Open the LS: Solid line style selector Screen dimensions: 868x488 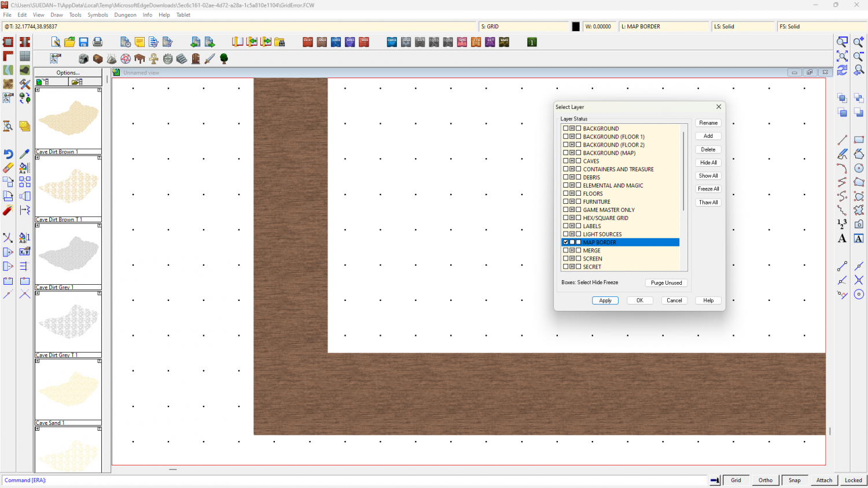click(744, 27)
